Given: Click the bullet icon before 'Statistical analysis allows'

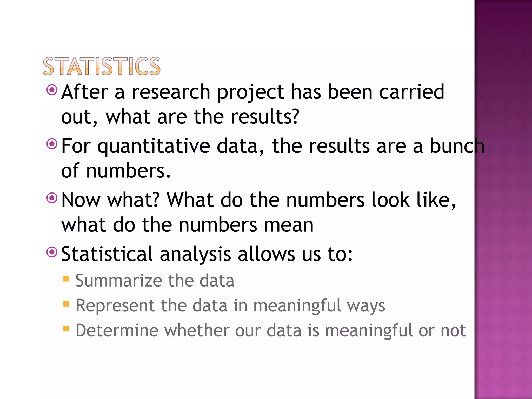Looking at the screenshot, I should pyautogui.click(x=52, y=252).
